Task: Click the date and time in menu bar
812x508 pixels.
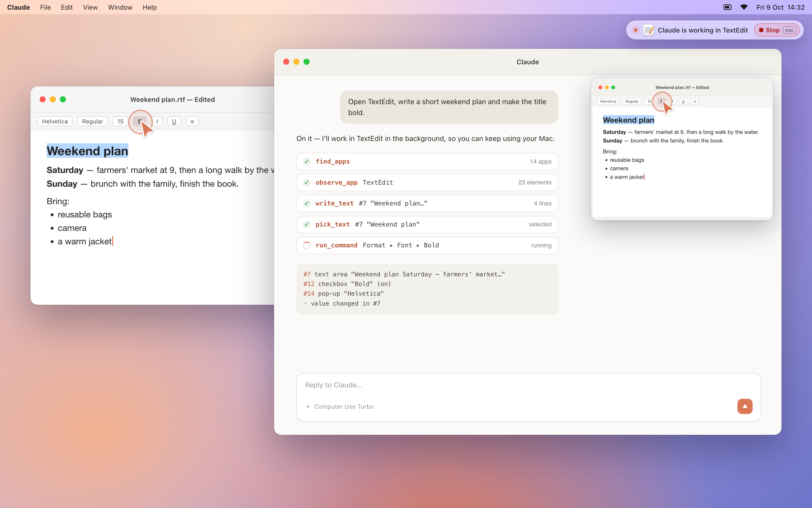Action: (x=781, y=7)
